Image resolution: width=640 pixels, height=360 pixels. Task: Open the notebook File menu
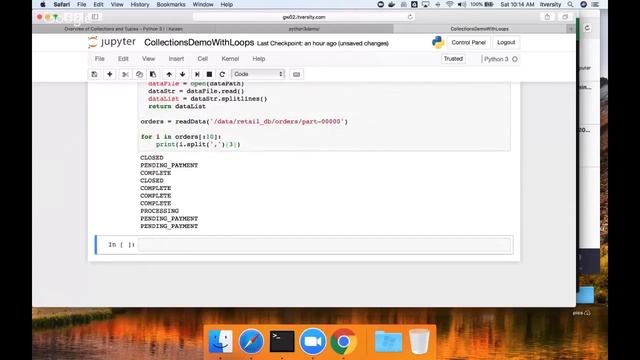pos(100,59)
